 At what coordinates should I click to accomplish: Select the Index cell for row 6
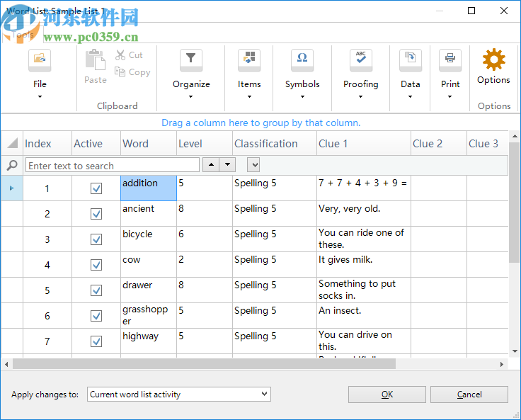47,316
